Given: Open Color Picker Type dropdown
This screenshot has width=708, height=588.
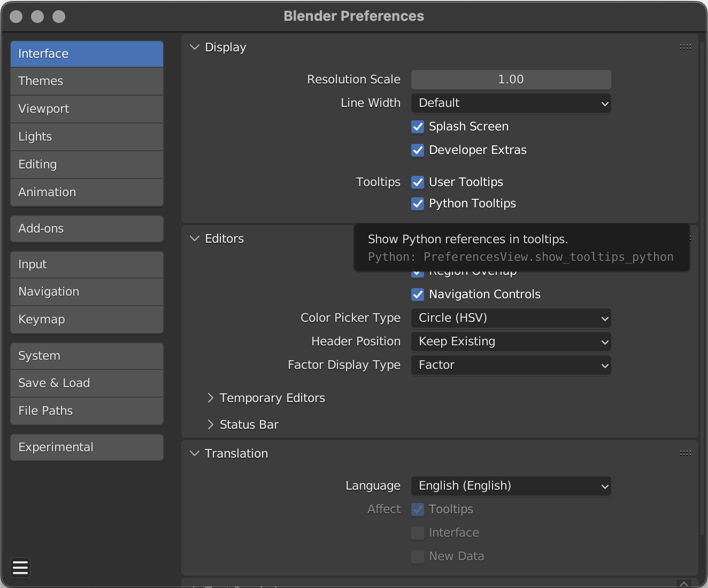Looking at the screenshot, I should [x=511, y=318].
